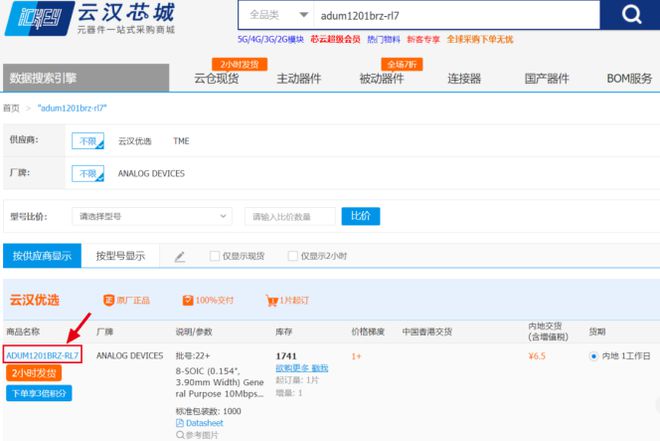This screenshot has height=441, width=660.
Task: Switch to 按供应商显示 tab
Action: 42,255
